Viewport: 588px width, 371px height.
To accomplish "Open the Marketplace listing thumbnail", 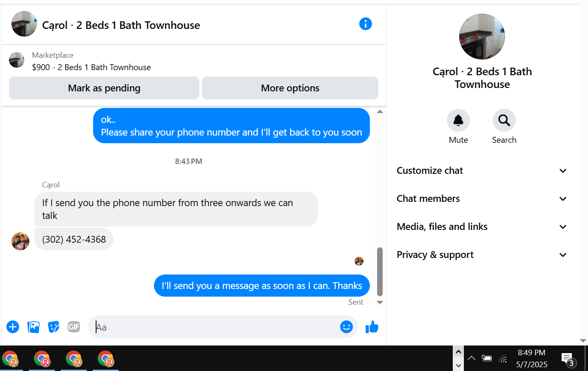I will [17, 60].
